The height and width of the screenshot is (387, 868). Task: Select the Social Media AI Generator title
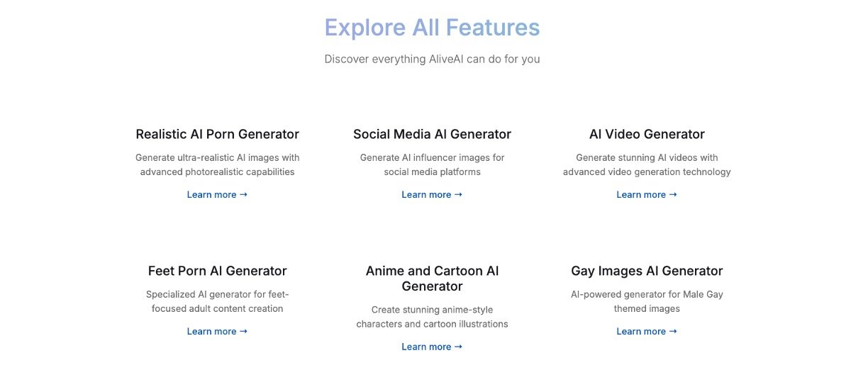[x=432, y=135]
